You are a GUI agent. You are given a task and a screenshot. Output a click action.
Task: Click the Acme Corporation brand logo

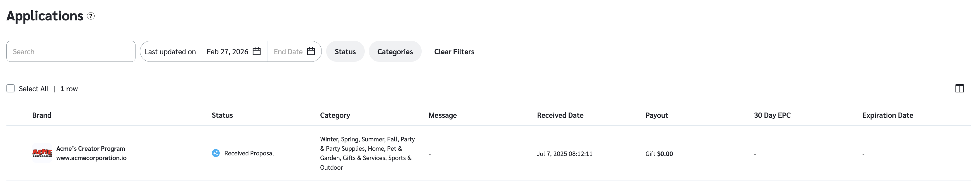pyautogui.click(x=42, y=153)
